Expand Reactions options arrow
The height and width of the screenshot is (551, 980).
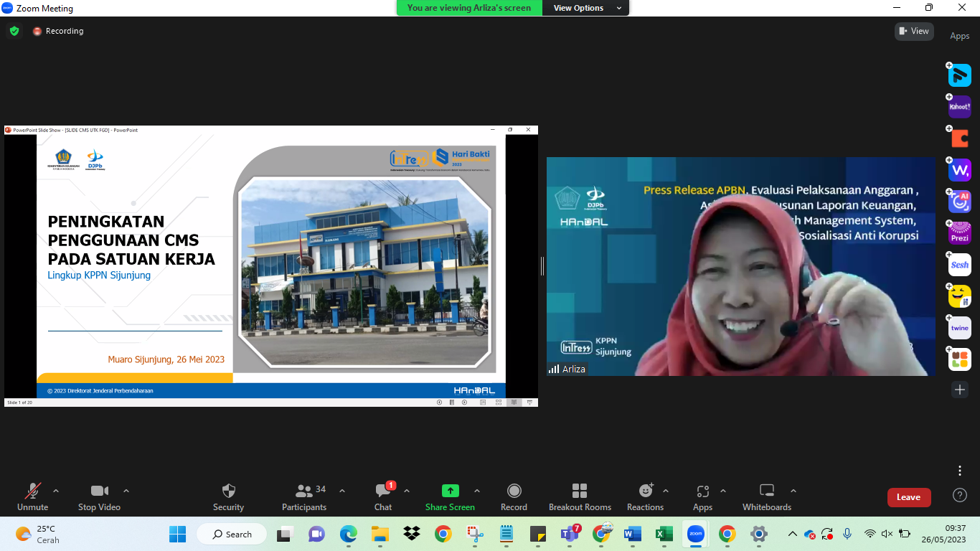[x=666, y=491]
